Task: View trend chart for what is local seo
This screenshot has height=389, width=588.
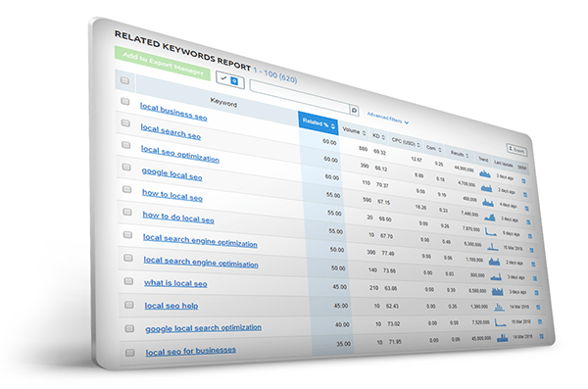Action: pos(498,291)
